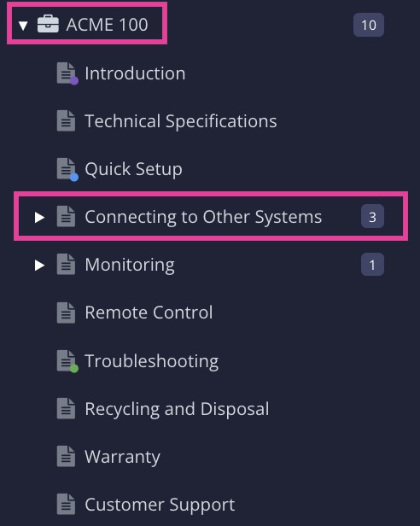Click the Monitoring count badge showing 1
420x526 pixels.
[x=372, y=265]
